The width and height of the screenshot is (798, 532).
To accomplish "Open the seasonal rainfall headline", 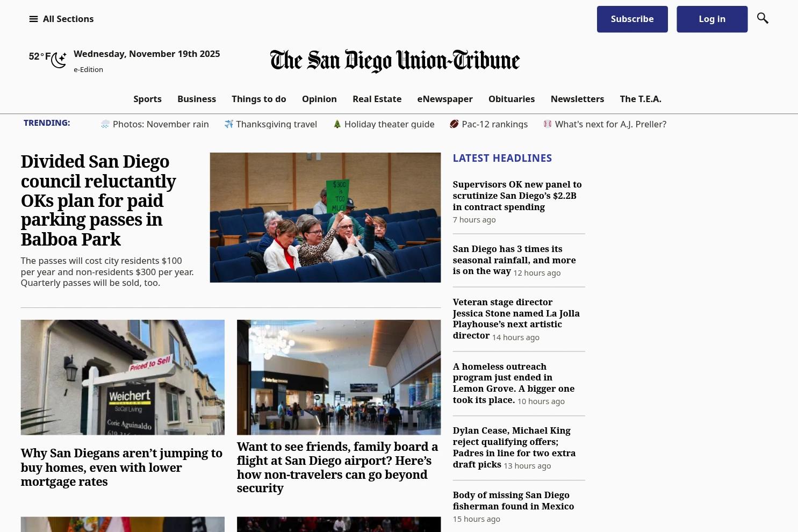I will (514, 260).
